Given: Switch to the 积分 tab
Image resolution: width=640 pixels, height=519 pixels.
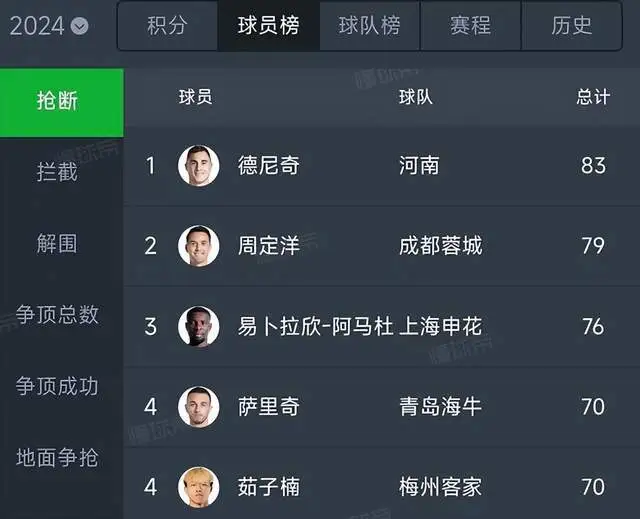Looking at the screenshot, I should pyautogui.click(x=167, y=26).
